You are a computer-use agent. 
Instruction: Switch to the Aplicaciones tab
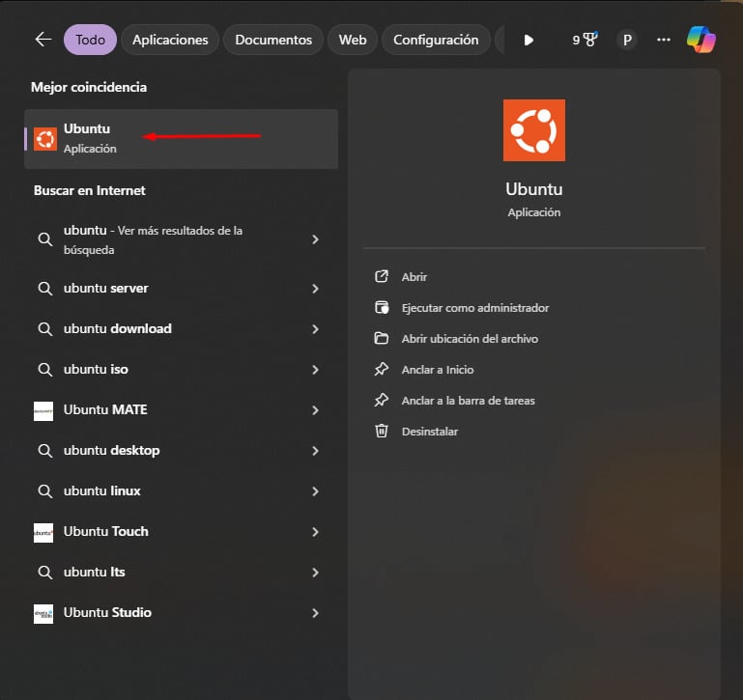coord(170,40)
